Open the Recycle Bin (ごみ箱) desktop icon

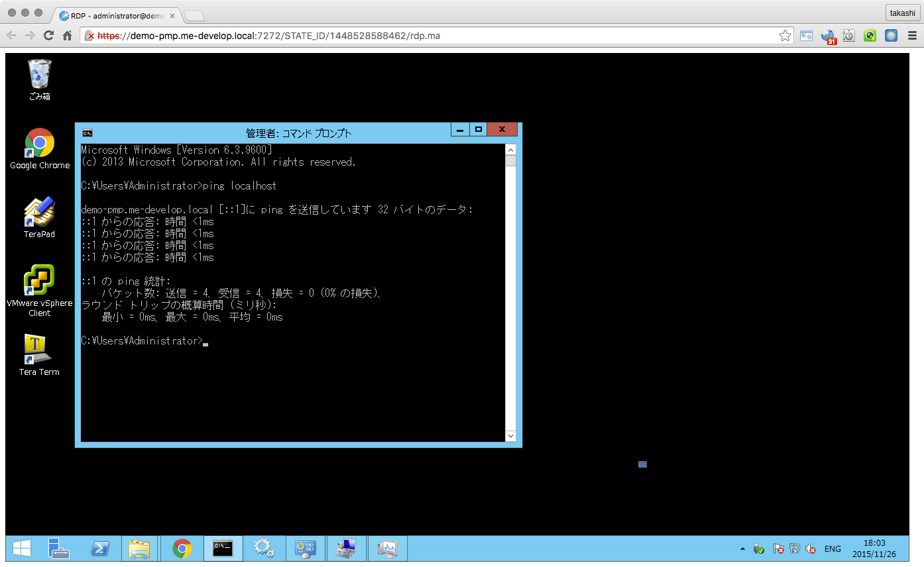(x=40, y=79)
